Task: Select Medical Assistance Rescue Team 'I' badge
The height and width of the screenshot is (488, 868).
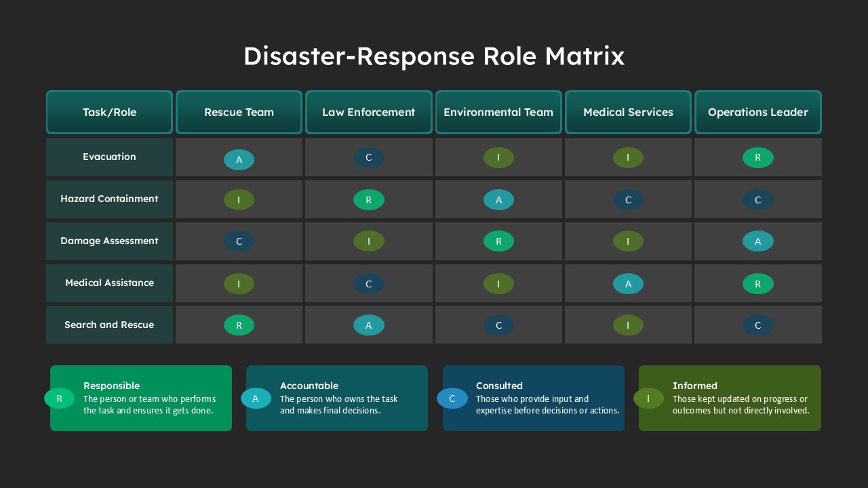Action: pyautogui.click(x=239, y=284)
